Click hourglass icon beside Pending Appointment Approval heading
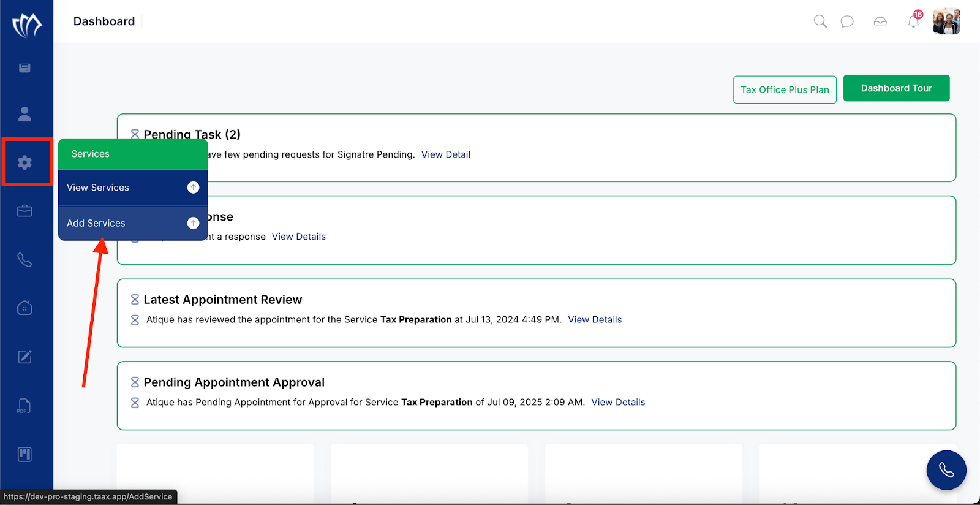The image size is (980, 505). click(135, 382)
